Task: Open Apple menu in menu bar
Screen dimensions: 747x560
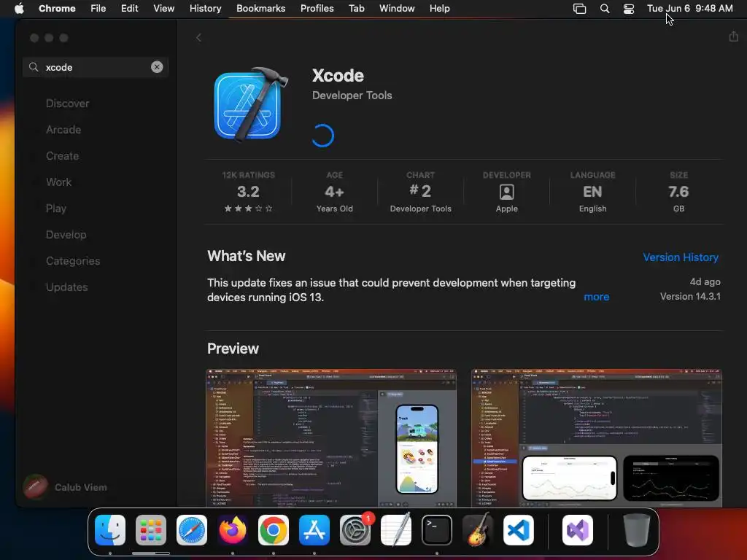Action: (x=19, y=9)
